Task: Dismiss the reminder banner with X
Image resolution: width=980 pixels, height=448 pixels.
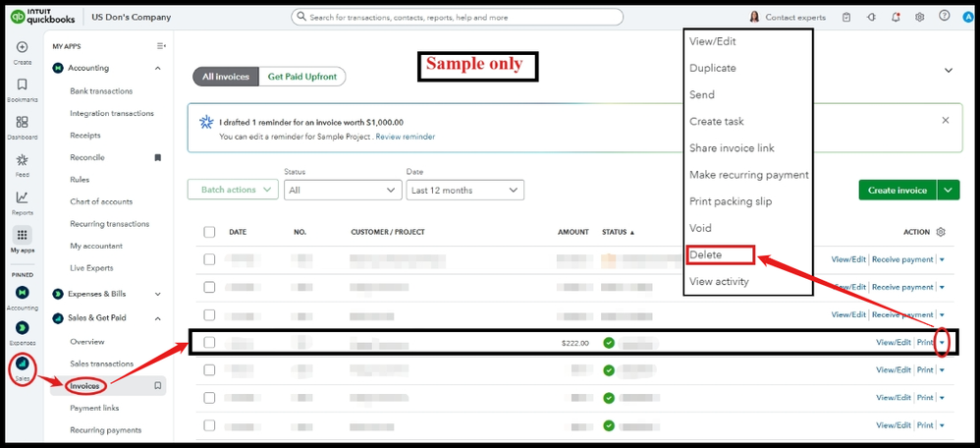Action: (945, 120)
